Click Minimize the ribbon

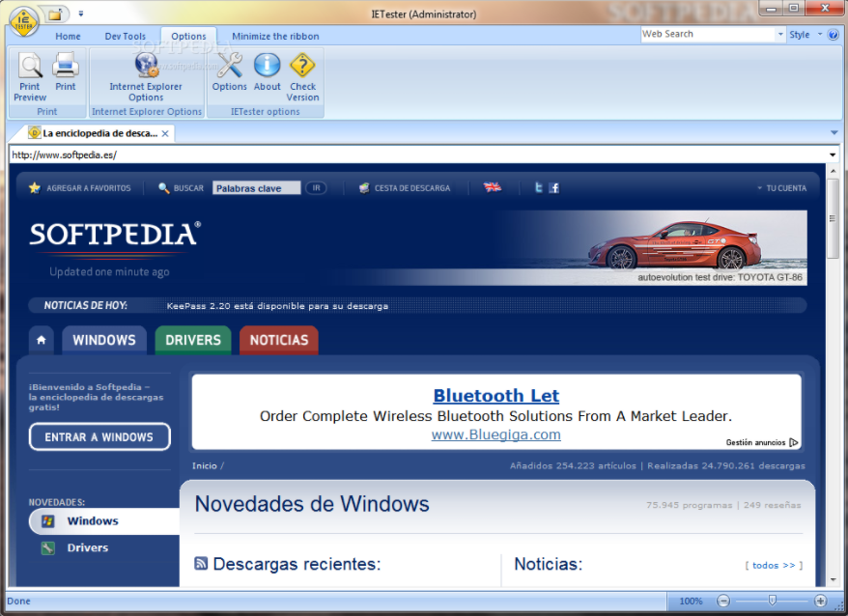[x=275, y=37]
